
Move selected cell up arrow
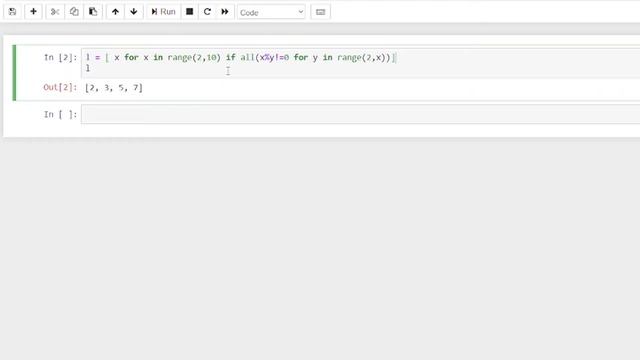click(115, 12)
